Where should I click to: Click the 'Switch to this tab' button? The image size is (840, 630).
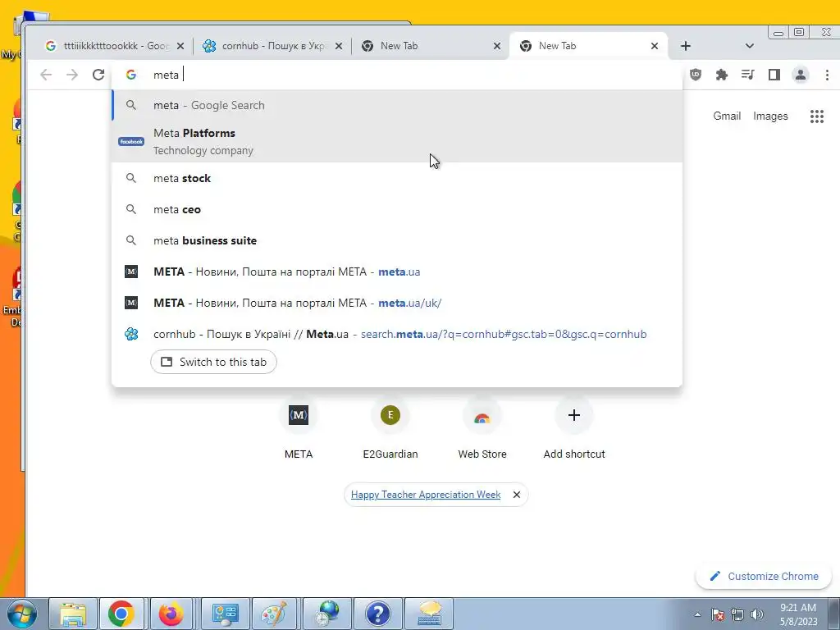tap(214, 362)
